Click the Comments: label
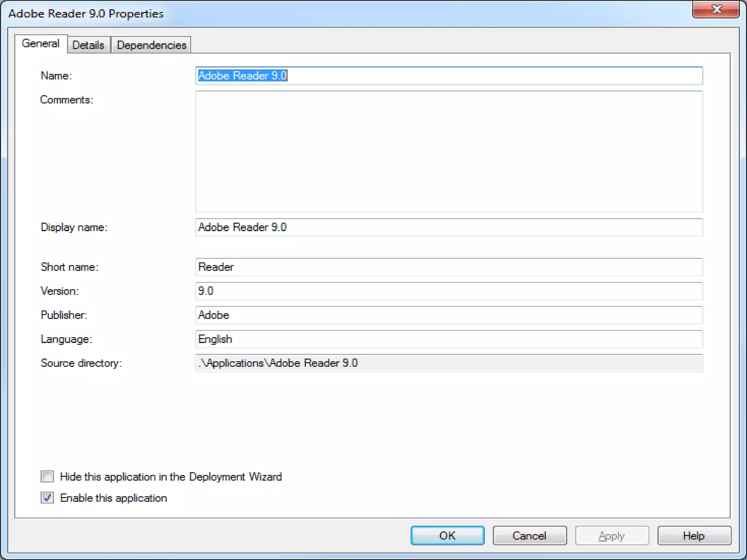Viewport: 747px width, 560px height. tap(67, 100)
